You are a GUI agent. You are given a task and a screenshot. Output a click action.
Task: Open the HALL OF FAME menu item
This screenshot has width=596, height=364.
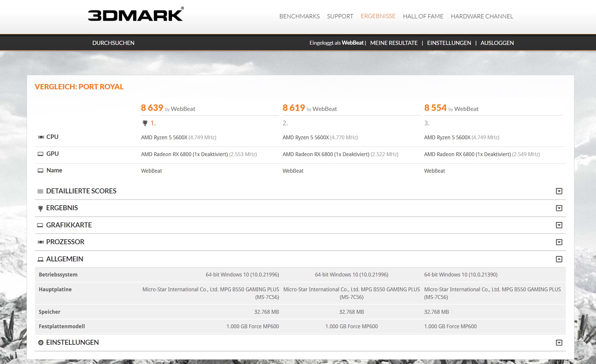point(423,16)
